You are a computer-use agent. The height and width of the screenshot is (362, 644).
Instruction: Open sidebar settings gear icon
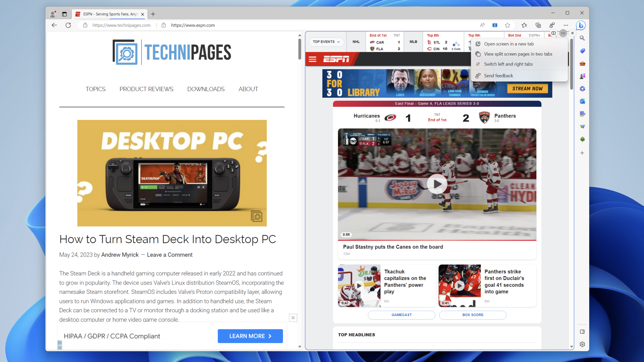(582, 344)
